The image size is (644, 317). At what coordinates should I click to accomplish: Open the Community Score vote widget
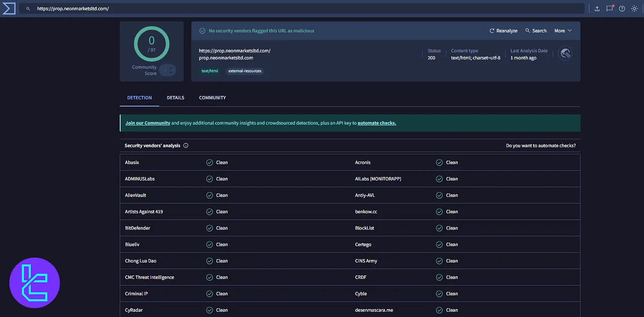(167, 70)
